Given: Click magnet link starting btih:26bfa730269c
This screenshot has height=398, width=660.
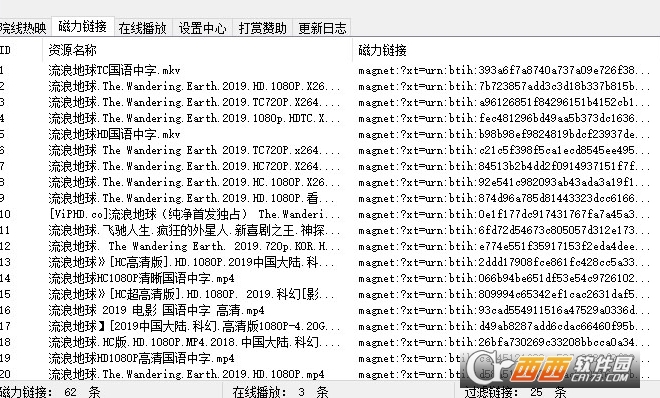Looking at the screenshot, I should [504, 342].
